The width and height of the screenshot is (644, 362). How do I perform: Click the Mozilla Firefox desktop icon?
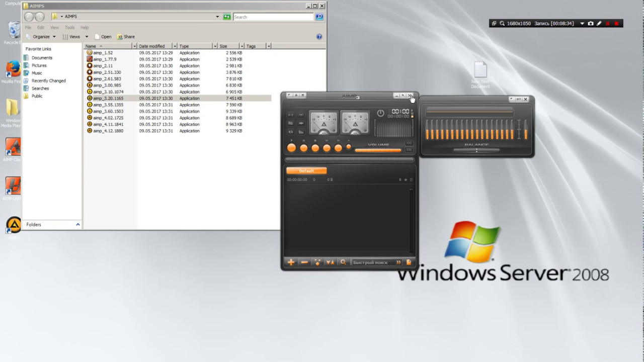coord(12,72)
